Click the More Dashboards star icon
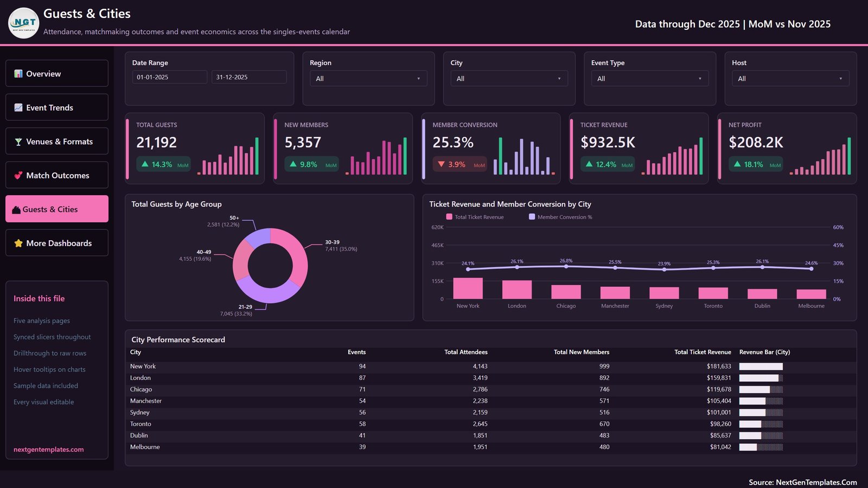This screenshot has width=868, height=488. click(x=18, y=243)
